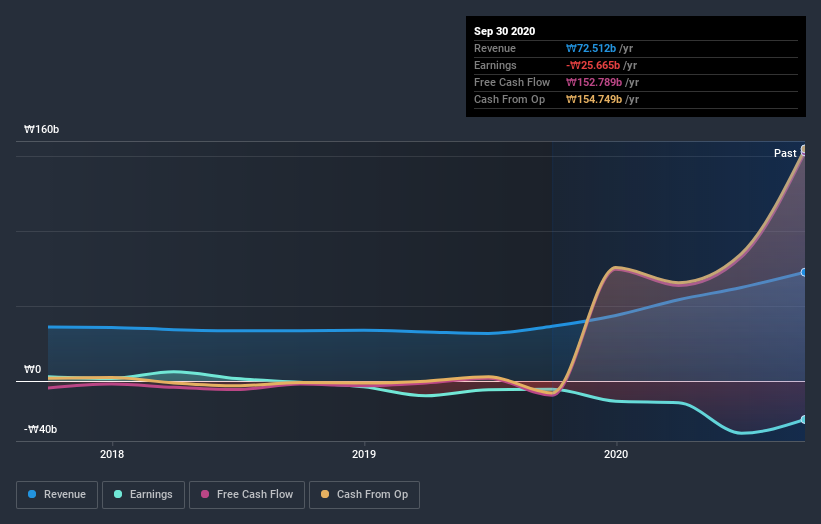The height and width of the screenshot is (524, 821).
Task: Select the 2019 axis label
Action: 364,454
